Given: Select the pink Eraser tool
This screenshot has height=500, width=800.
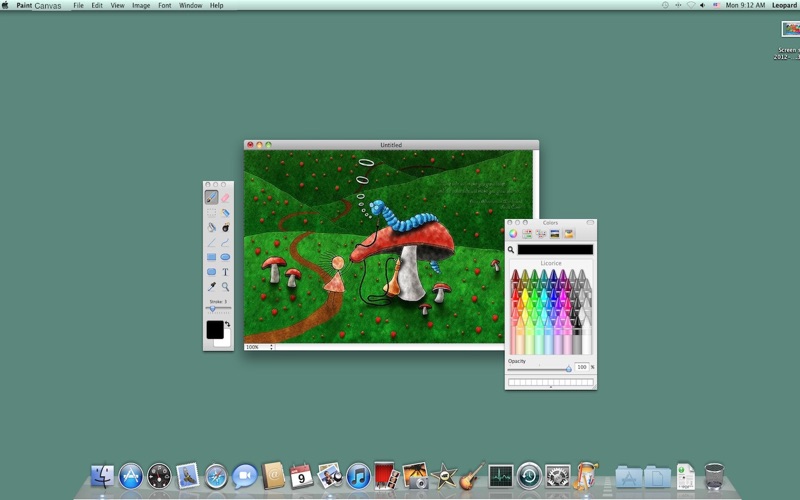Looking at the screenshot, I should click(225, 197).
